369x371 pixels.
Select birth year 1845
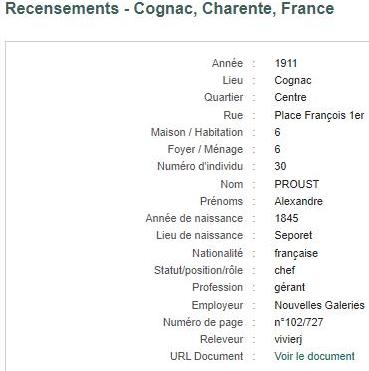tap(286, 218)
